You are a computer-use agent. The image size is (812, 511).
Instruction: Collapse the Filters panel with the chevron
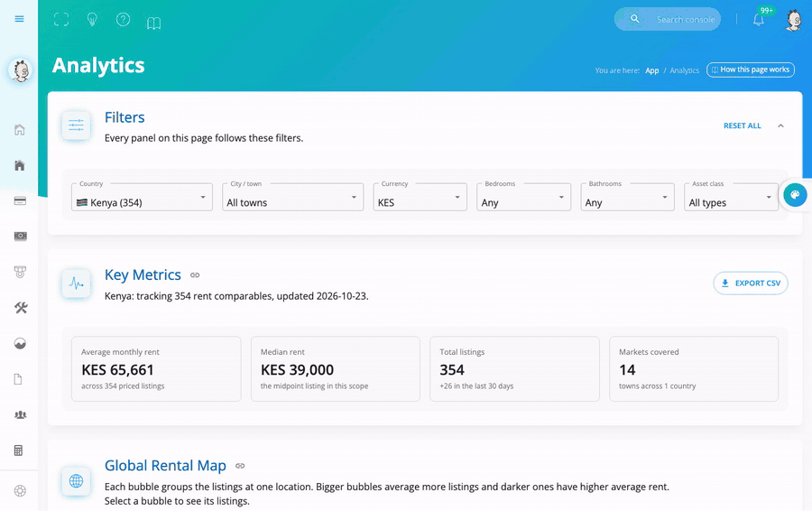click(780, 125)
